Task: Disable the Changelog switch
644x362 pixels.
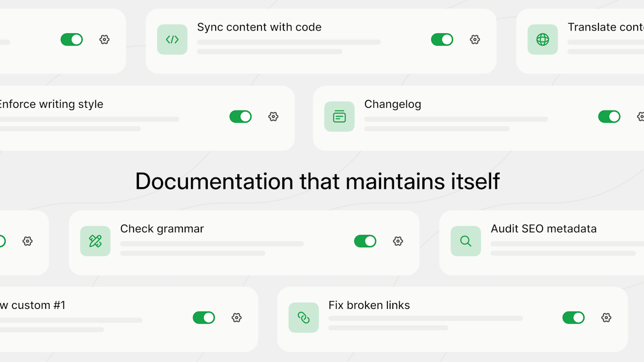Action: (x=609, y=116)
